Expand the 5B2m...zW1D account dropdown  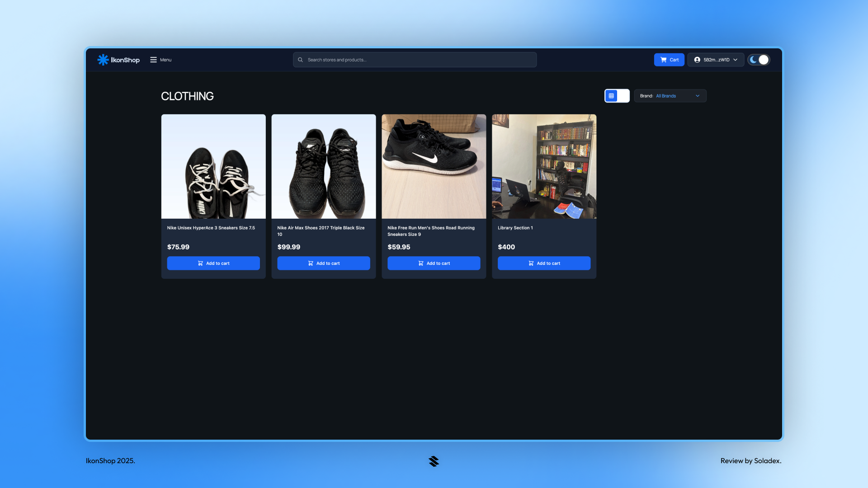point(716,60)
